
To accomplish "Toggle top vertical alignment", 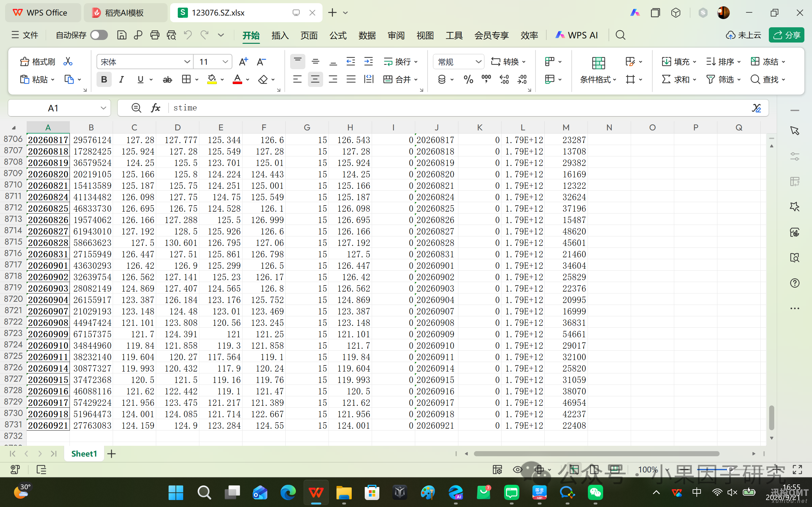I will coord(297,61).
